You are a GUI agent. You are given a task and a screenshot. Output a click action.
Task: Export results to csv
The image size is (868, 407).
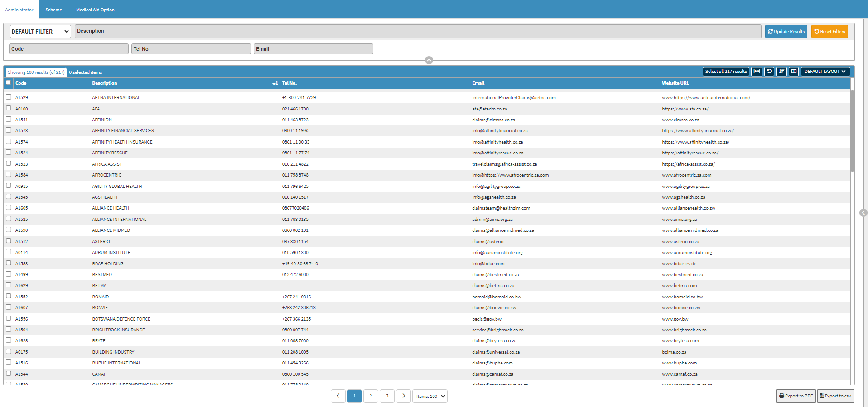click(835, 396)
